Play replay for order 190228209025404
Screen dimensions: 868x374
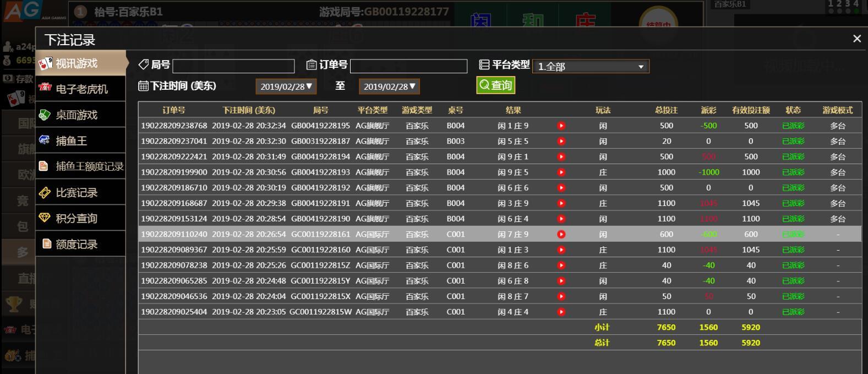pos(561,312)
